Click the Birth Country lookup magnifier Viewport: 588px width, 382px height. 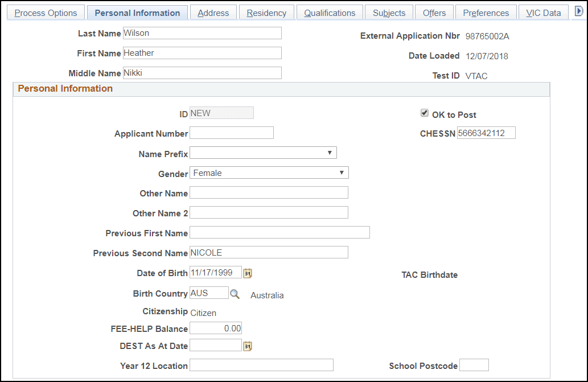tap(235, 295)
